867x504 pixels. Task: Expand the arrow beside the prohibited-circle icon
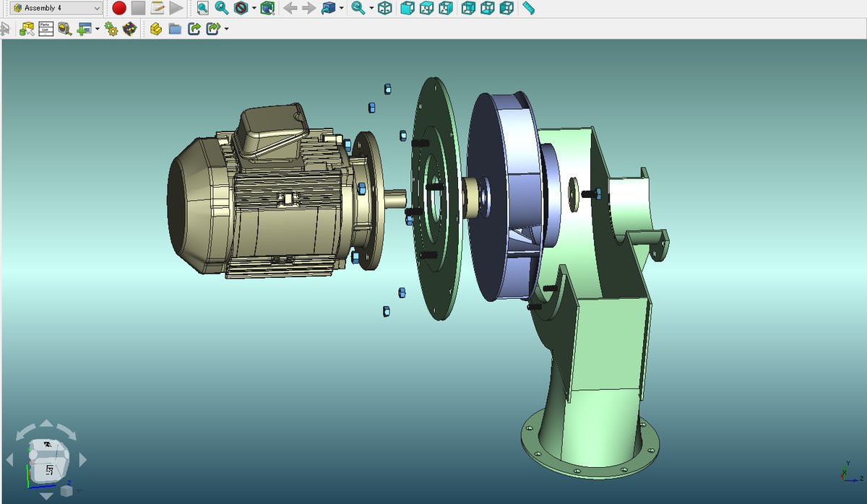point(254,9)
